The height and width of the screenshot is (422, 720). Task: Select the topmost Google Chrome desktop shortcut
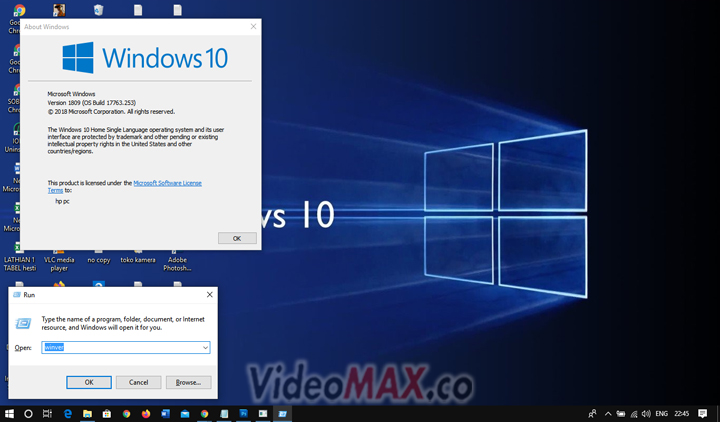pyautogui.click(x=19, y=10)
